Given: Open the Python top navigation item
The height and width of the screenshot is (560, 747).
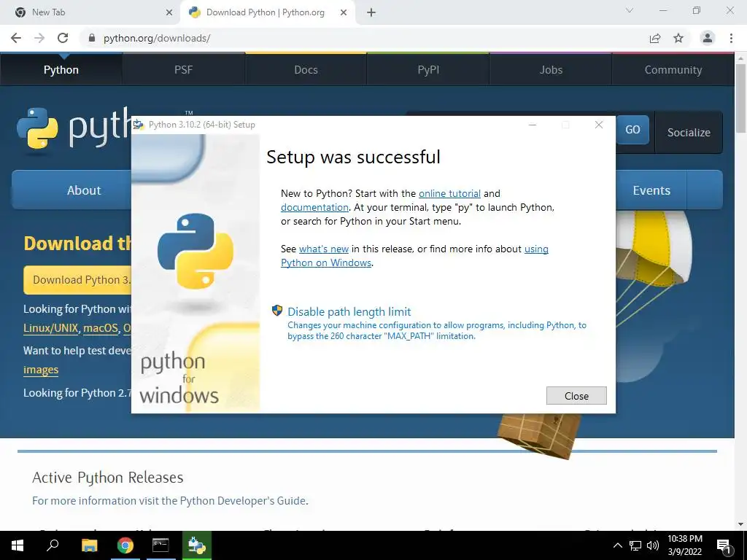Looking at the screenshot, I should tap(61, 69).
